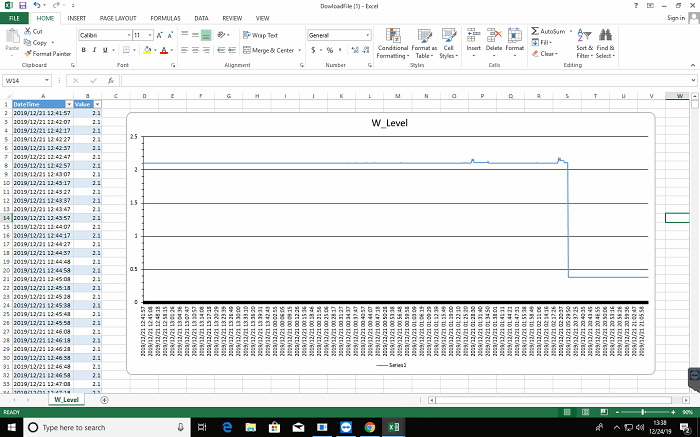Add a new sheet with the plus icon

pos(105,399)
